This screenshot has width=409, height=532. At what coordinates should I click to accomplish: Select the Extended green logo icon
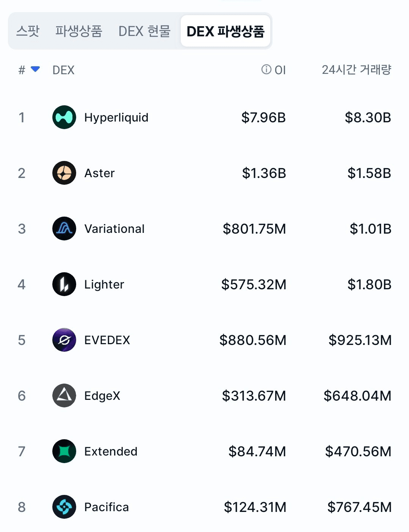[64, 451]
